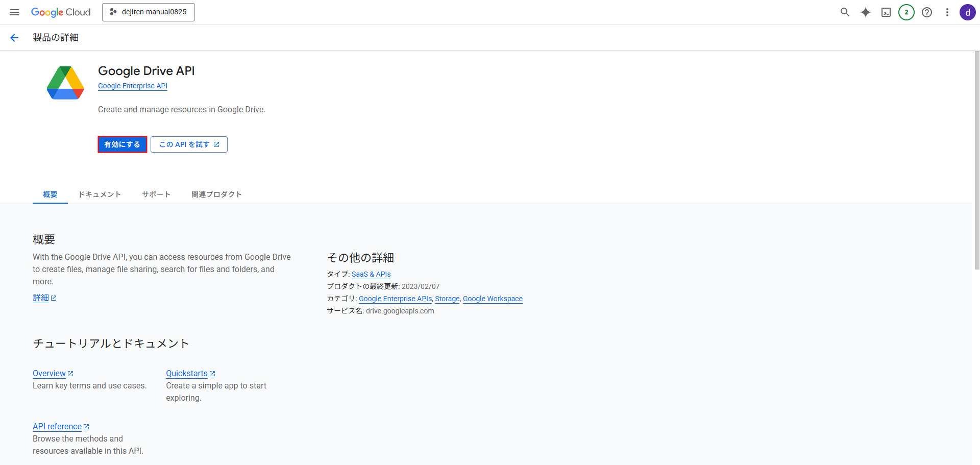Open the notifications badge showing 2

(906, 12)
